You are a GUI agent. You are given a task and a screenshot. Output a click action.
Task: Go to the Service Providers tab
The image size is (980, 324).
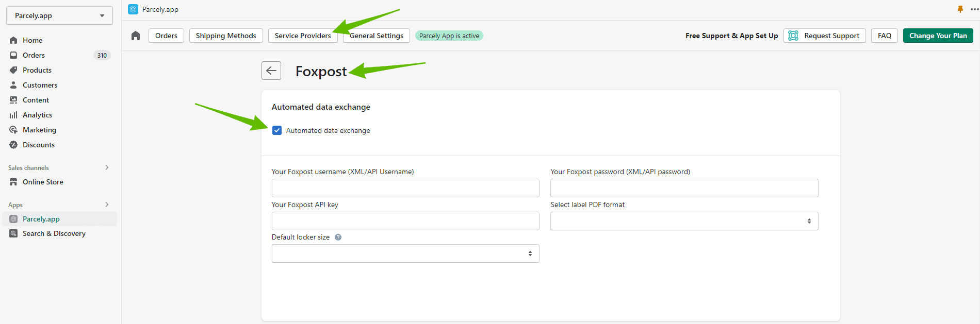pos(302,36)
